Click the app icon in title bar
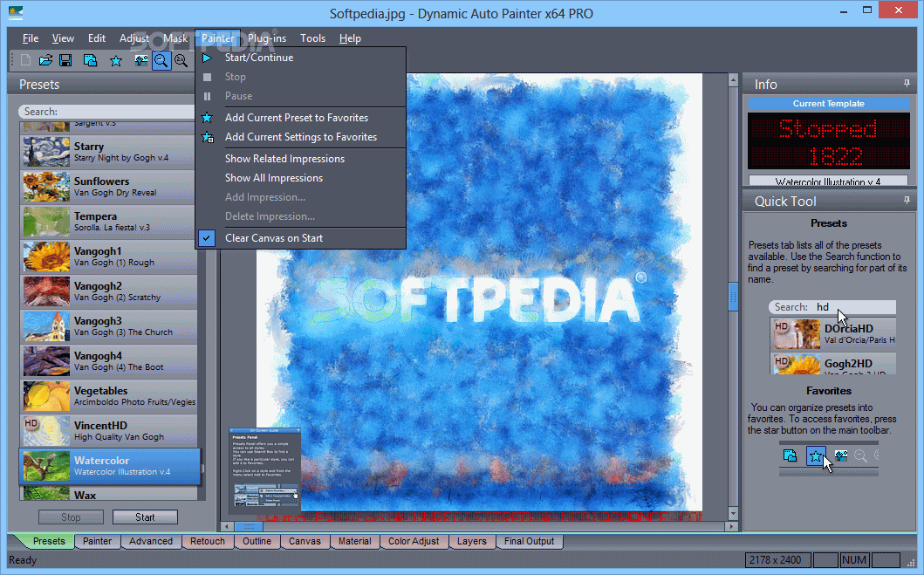 (16, 12)
